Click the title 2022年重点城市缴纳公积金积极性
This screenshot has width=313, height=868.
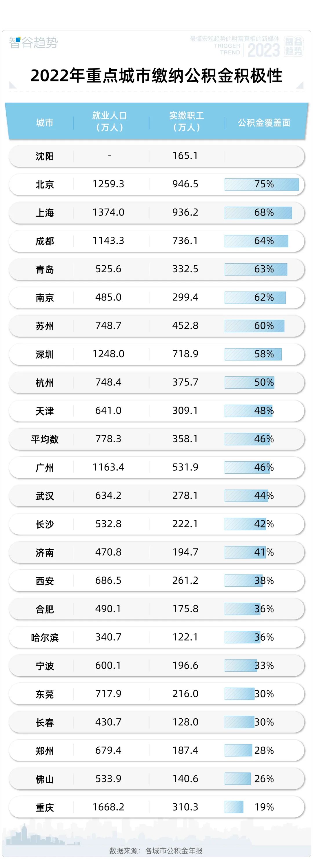(156, 75)
